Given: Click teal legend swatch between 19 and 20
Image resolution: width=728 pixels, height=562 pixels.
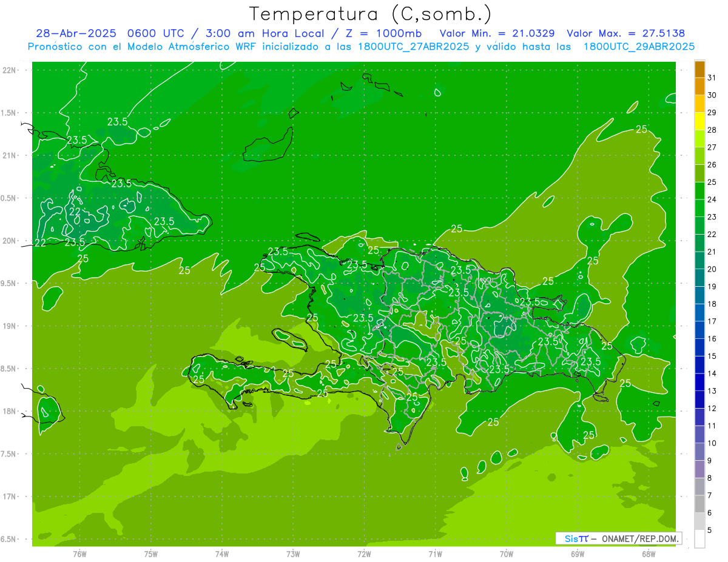Looking at the screenshot, I should tap(699, 278).
